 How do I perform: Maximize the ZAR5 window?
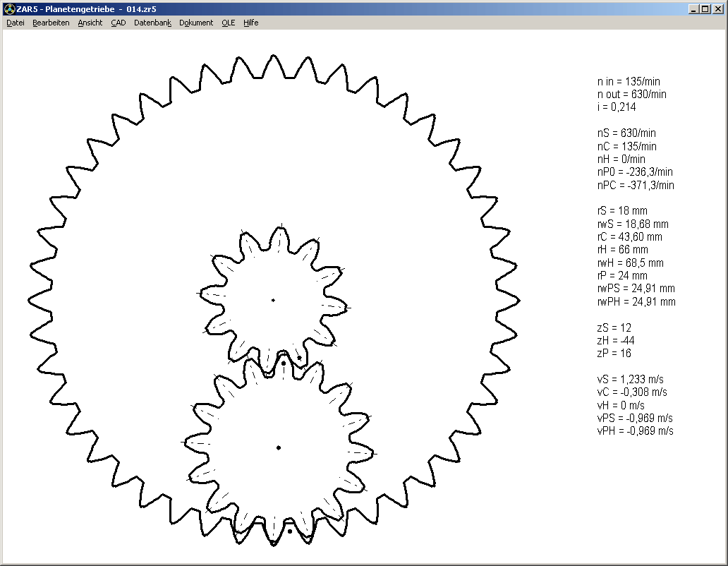tap(705, 9)
